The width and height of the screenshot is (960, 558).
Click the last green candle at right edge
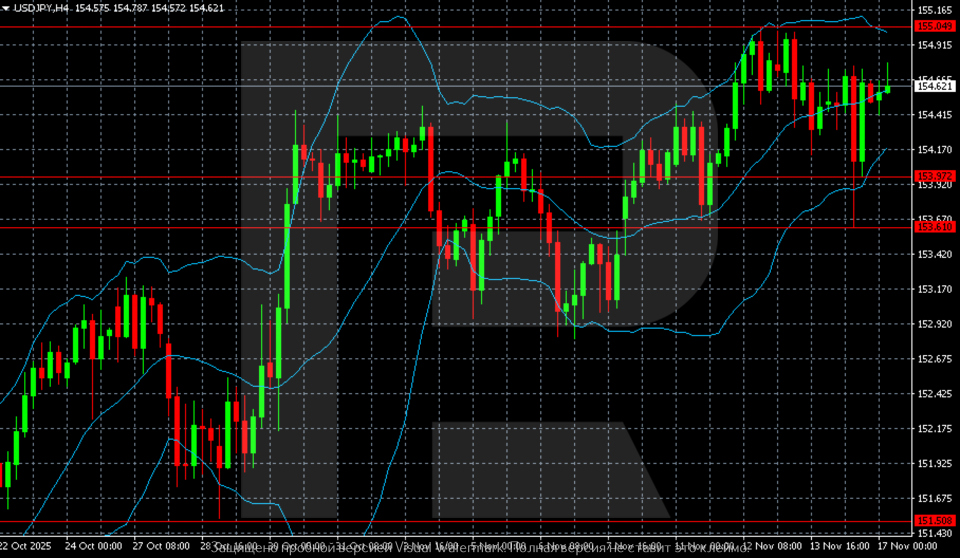click(887, 89)
